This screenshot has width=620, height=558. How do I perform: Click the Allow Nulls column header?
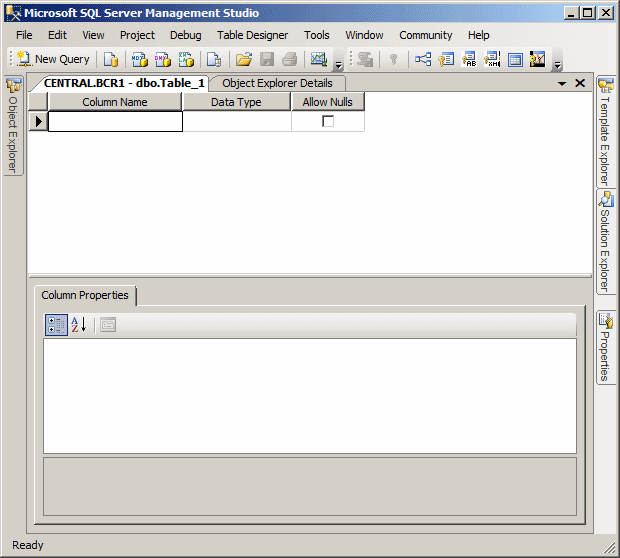(x=328, y=102)
